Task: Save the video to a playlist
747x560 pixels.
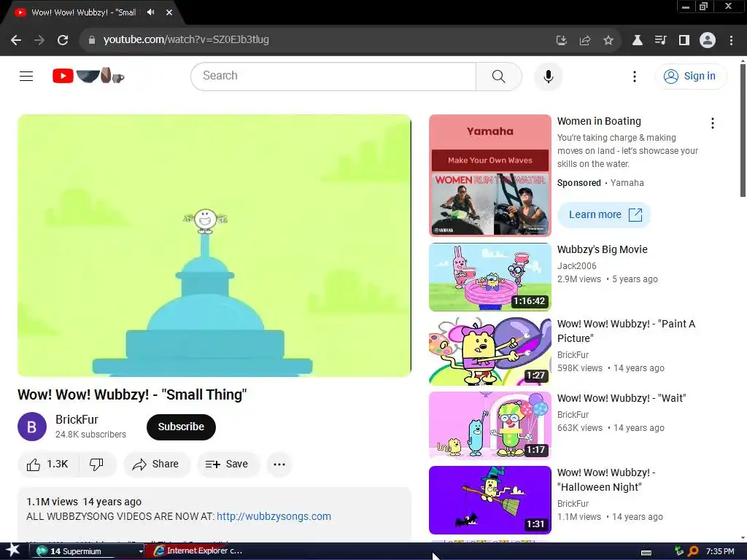Action: (x=228, y=464)
